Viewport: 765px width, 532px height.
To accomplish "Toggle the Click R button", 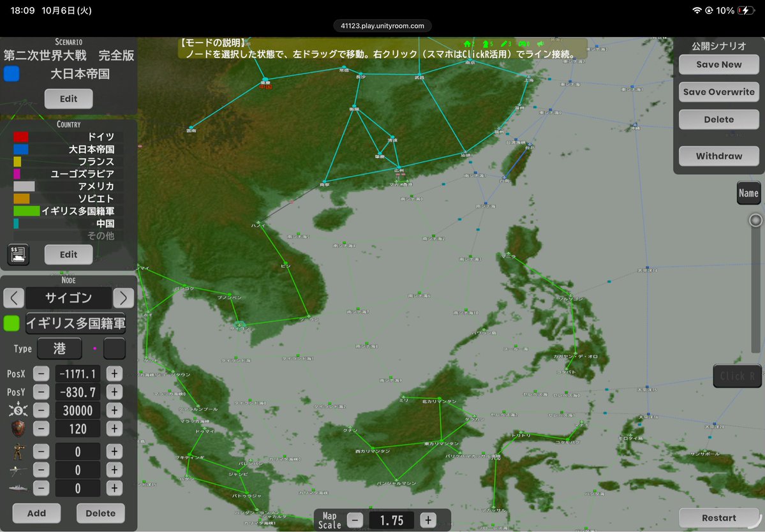I will (737, 376).
